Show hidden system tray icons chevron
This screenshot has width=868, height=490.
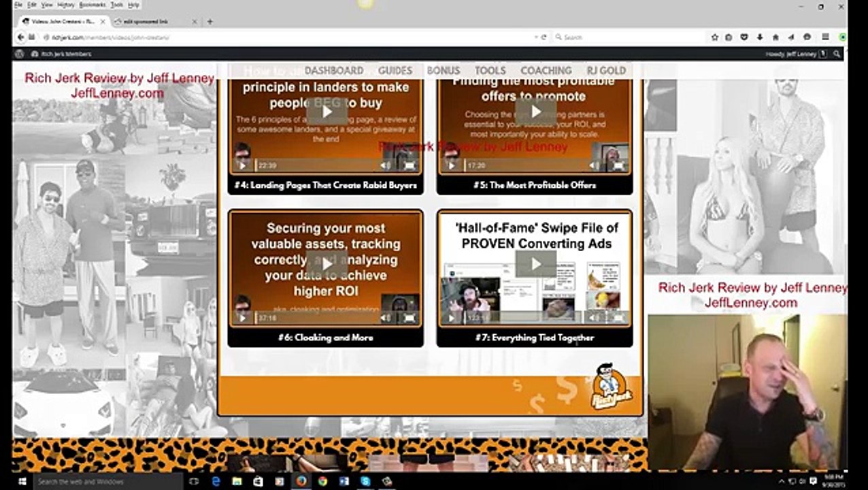[x=782, y=481]
